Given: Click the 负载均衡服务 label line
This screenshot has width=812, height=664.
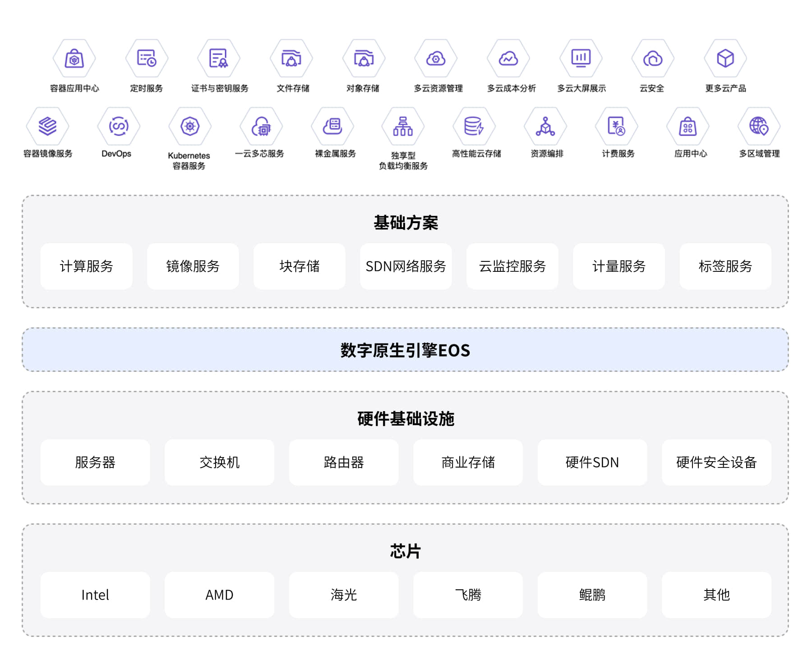Looking at the screenshot, I should (403, 166).
